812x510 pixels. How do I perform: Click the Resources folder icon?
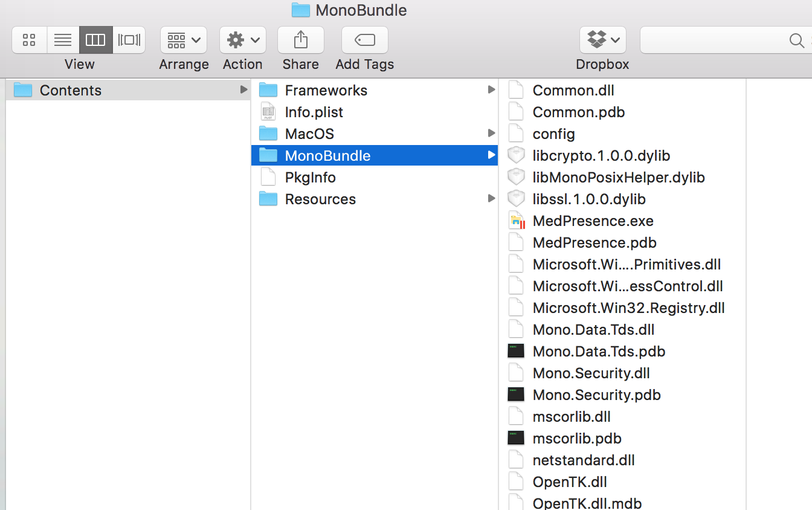point(268,199)
